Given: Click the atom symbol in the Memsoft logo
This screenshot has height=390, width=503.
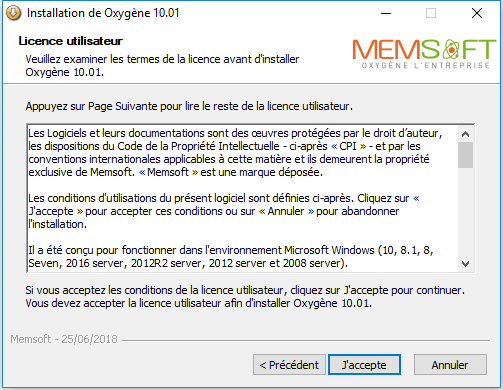Looking at the screenshot, I should point(451,49).
